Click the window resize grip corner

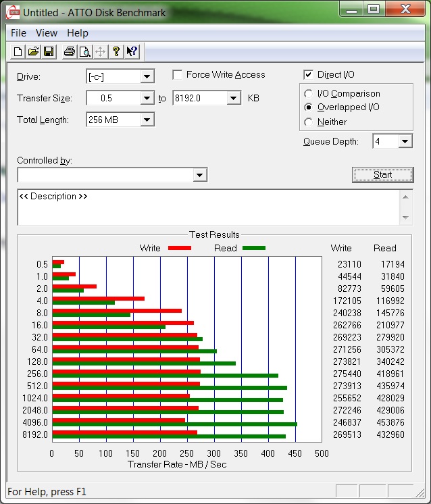pyautogui.click(x=420, y=492)
